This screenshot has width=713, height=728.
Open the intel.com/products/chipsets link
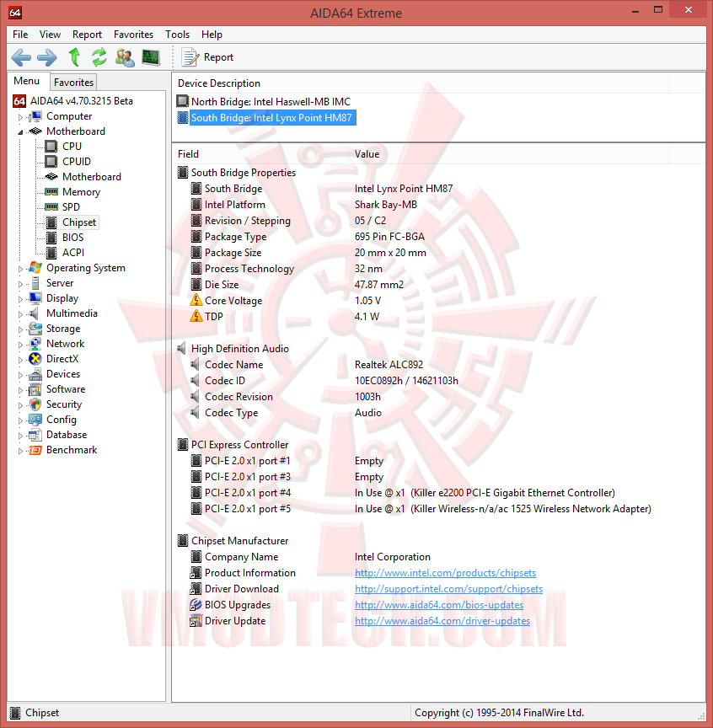445,573
